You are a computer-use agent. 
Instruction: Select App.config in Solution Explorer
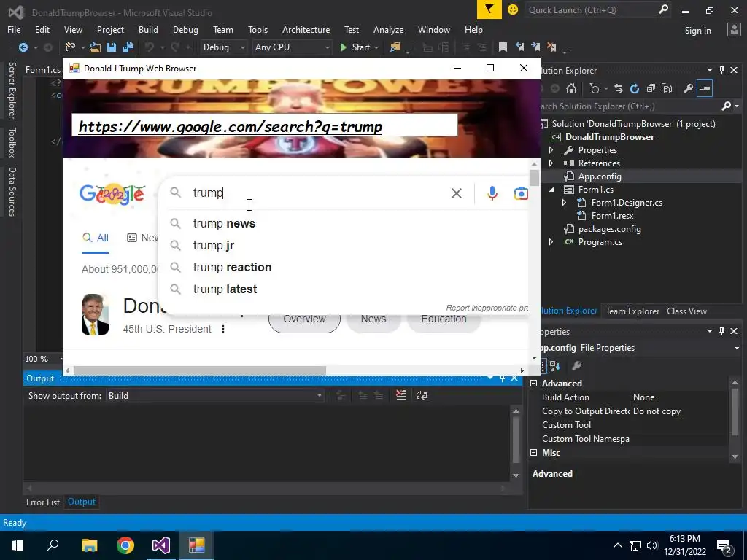coord(600,176)
